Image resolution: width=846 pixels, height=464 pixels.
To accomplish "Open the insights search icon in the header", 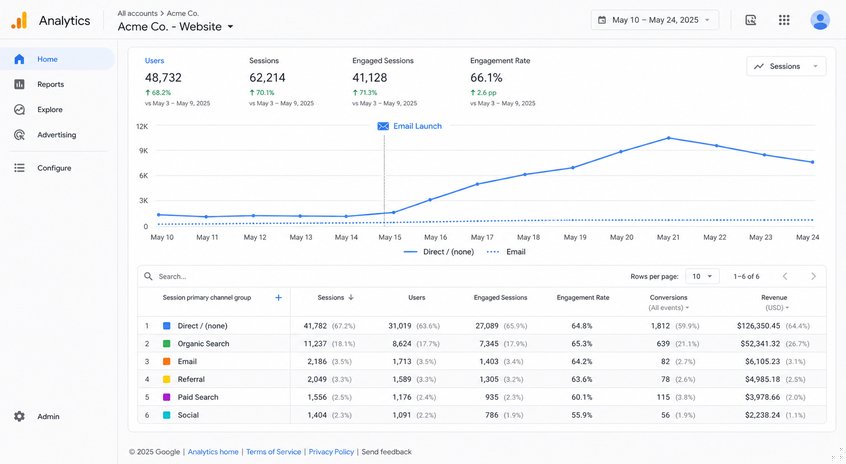I will [751, 20].
